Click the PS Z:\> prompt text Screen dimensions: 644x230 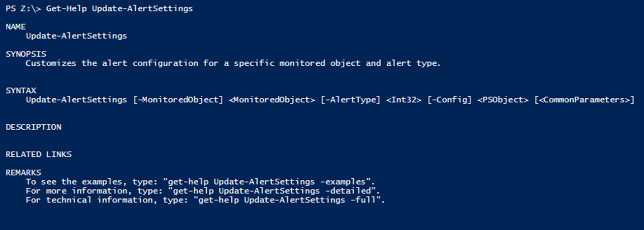pyautogui.click(x=23, y=9)
